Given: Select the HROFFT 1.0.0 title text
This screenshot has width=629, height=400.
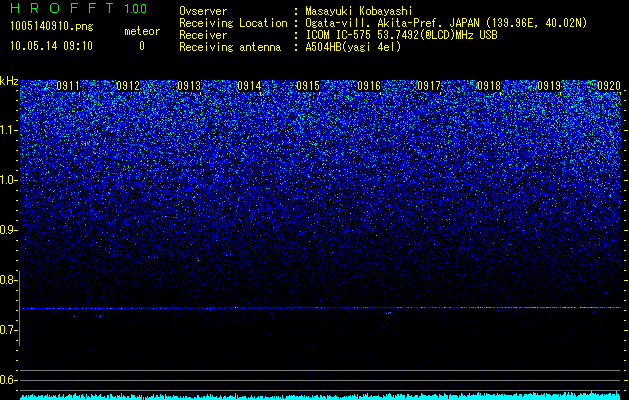Looking at the screenshot, I should [79, 8].
